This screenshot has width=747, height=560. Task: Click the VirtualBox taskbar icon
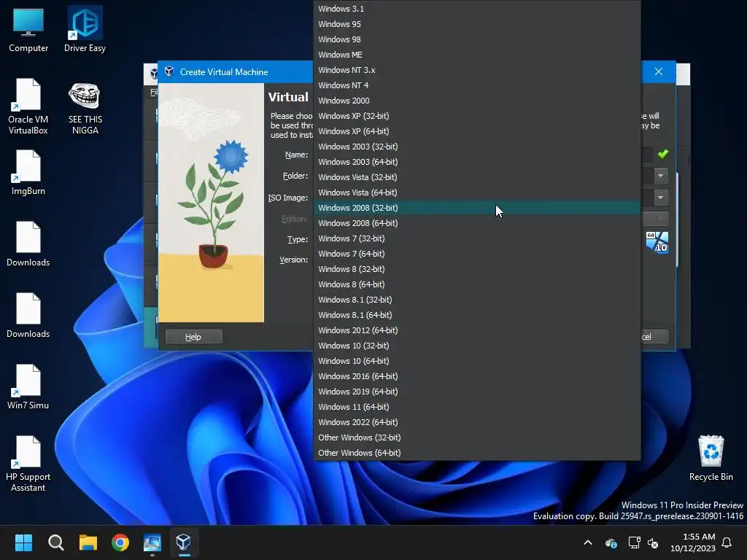click(x=184, y=542)
